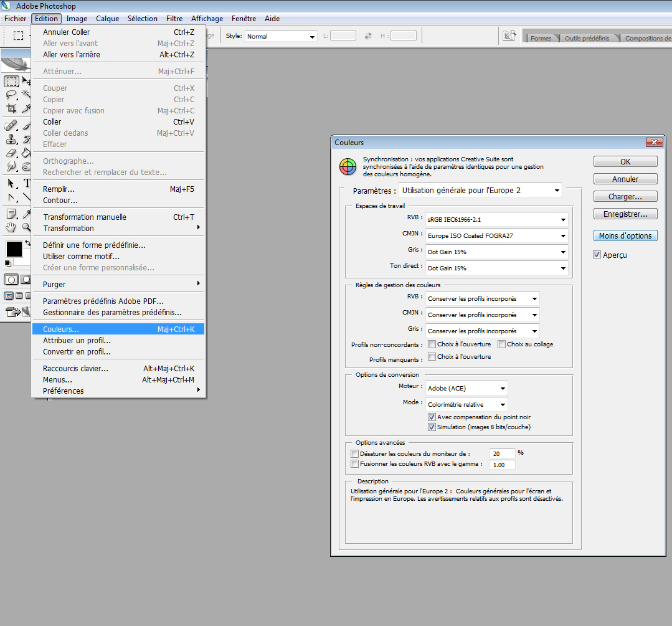Open the RVB color management policy dropdown
The image size is (672, 626).
point(483,299)
